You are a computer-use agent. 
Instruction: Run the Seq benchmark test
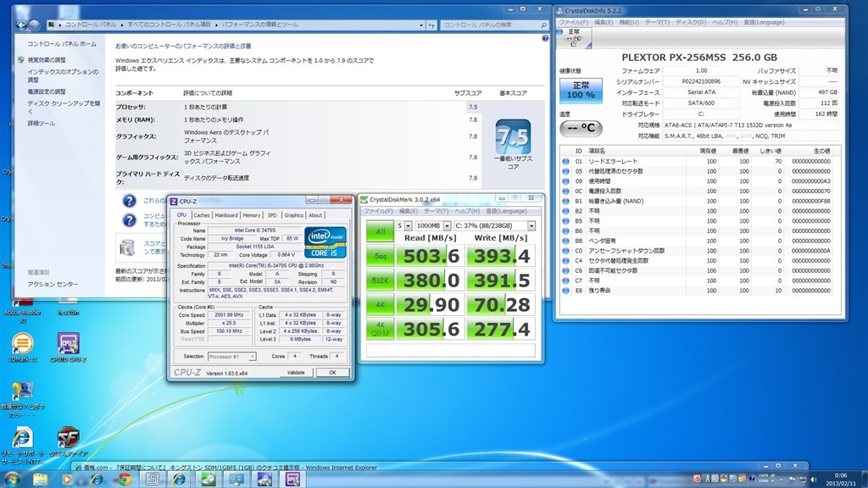click(x=380, y=256)
